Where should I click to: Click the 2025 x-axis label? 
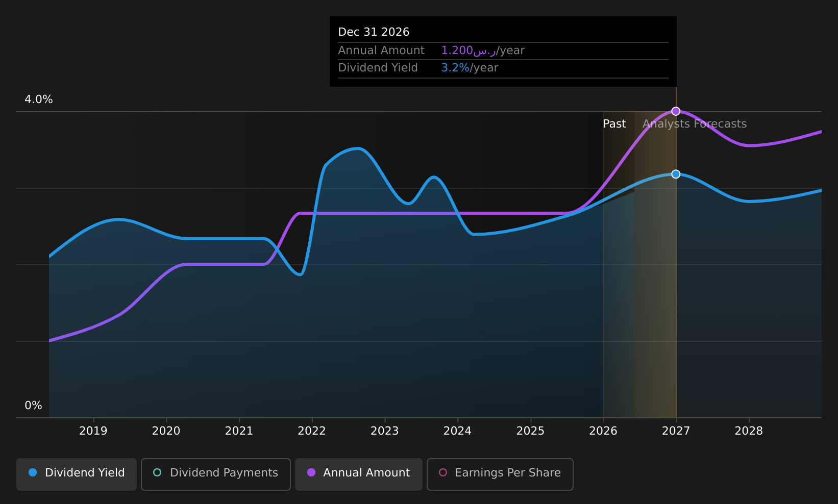(x=531, y=431)
